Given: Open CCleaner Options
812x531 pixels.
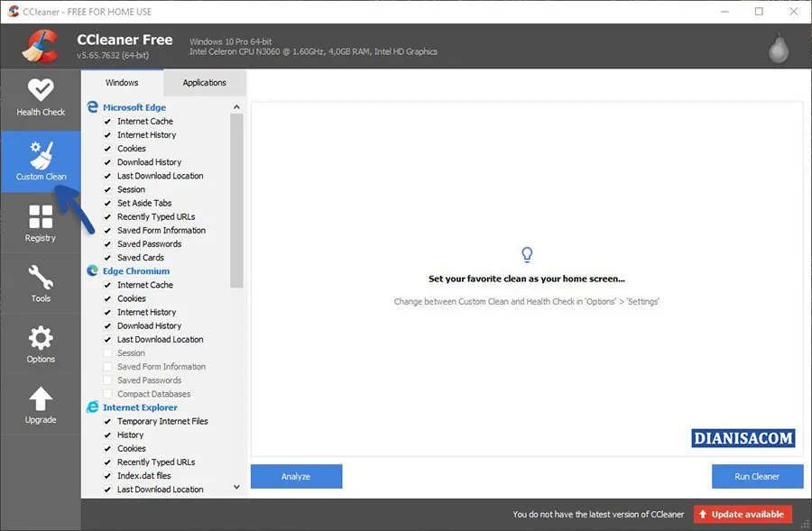Looking at the screenshot, I should (x=40, y=344).
